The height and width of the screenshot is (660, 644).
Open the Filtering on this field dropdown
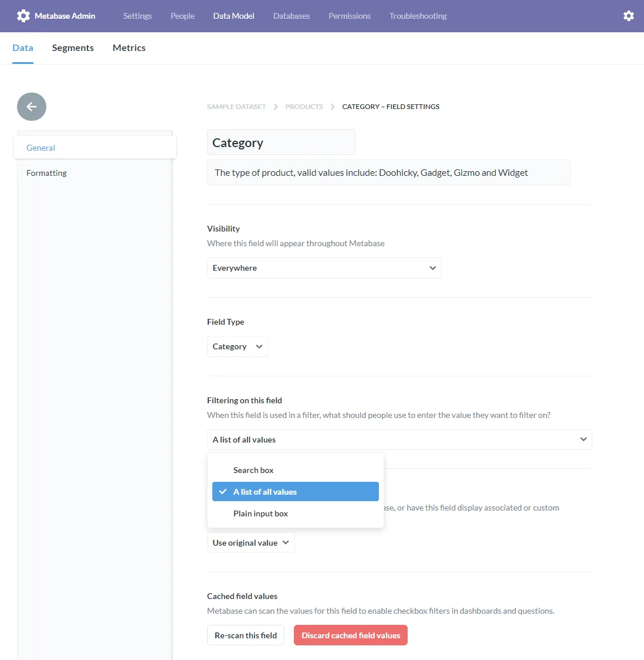click(399, 439)
